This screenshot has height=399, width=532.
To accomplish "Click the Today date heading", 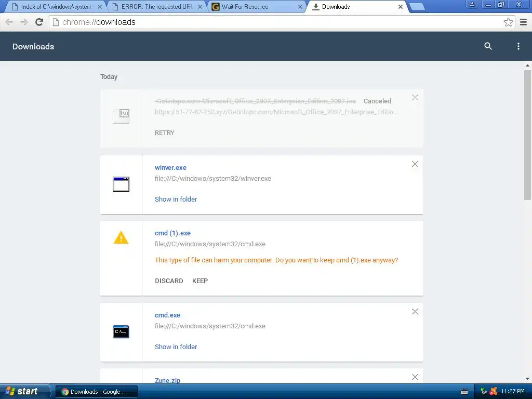I will pos(109,77).
